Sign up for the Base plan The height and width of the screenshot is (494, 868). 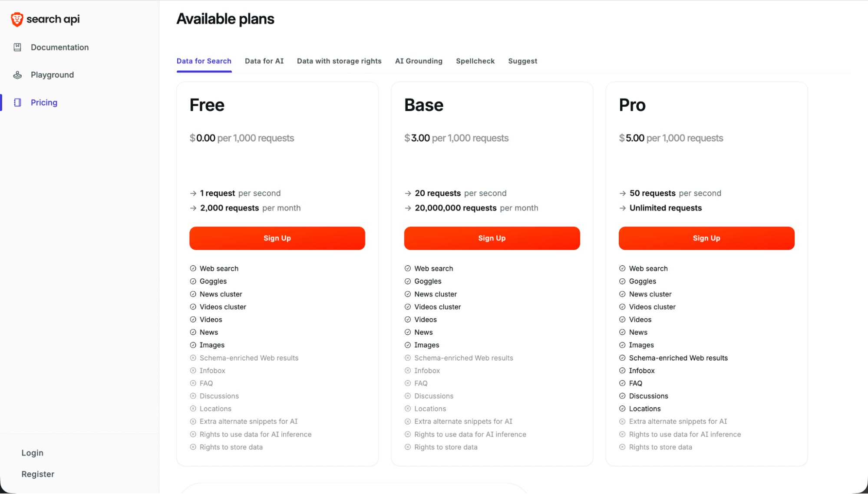click(x=492, y=238)
